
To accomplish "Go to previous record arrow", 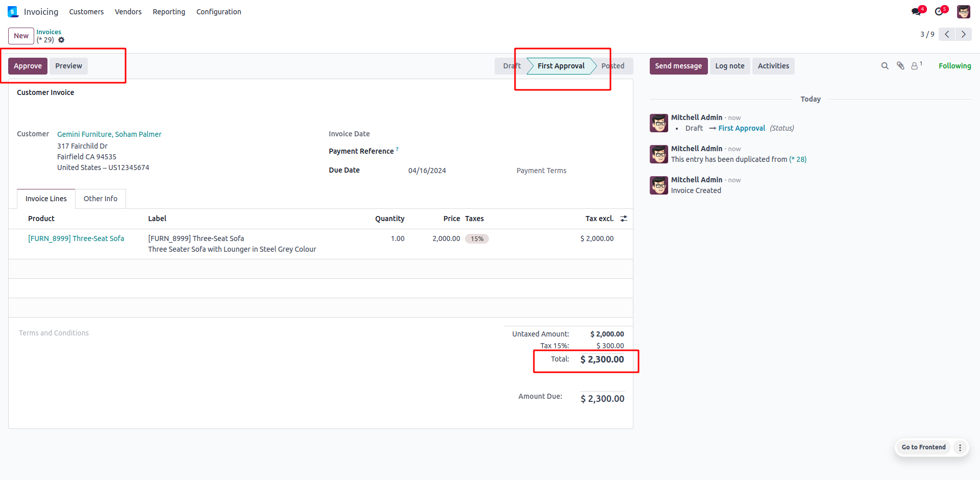I will point(947,34).
